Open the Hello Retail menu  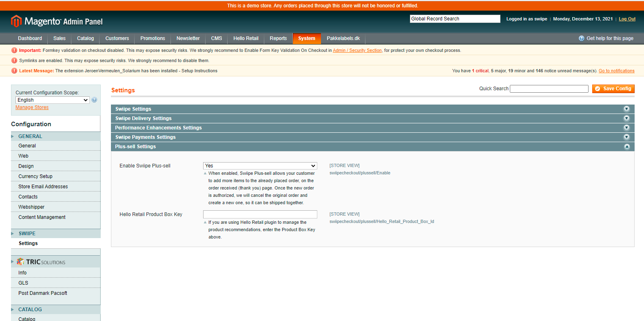pyautogui.click(x=246, y=38)
